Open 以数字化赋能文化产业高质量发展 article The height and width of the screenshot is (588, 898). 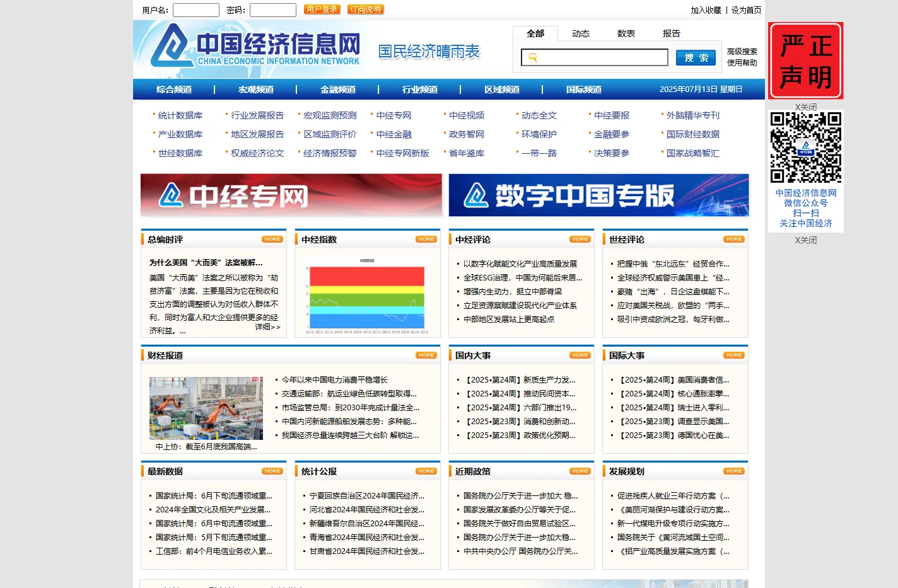[520, 264]
